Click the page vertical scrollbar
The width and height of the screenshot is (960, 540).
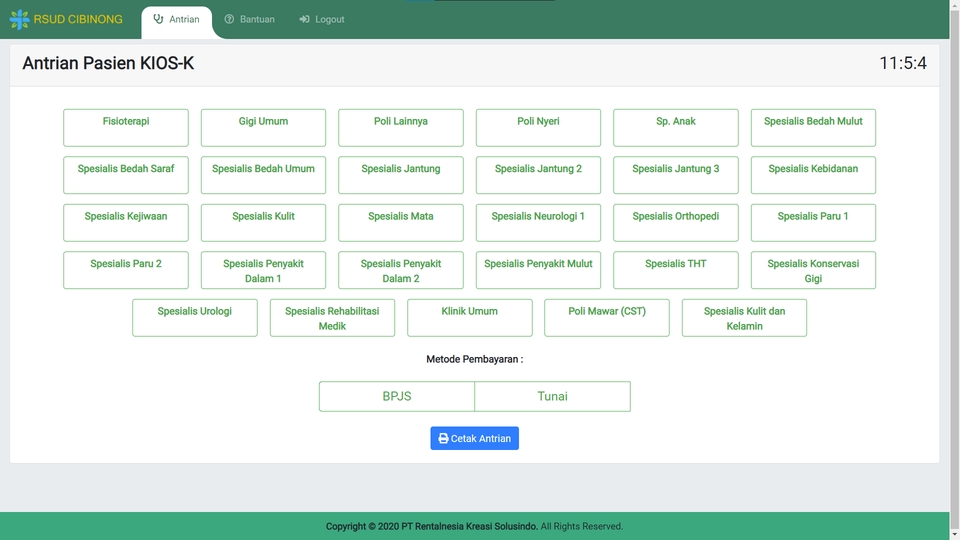pyautogui.click(x=954, y=270)
